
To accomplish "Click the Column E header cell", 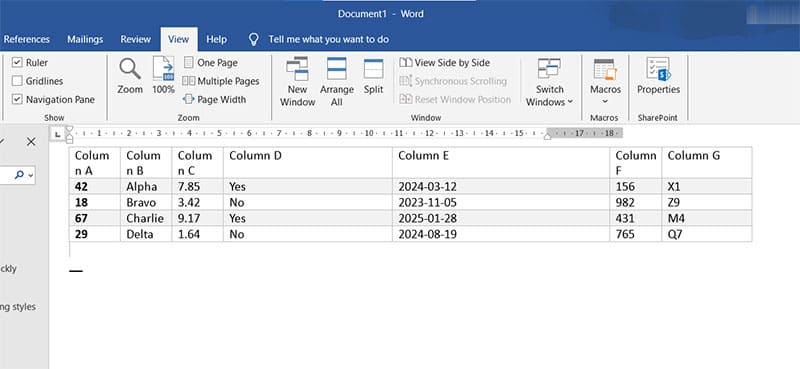I will point(501,163).
